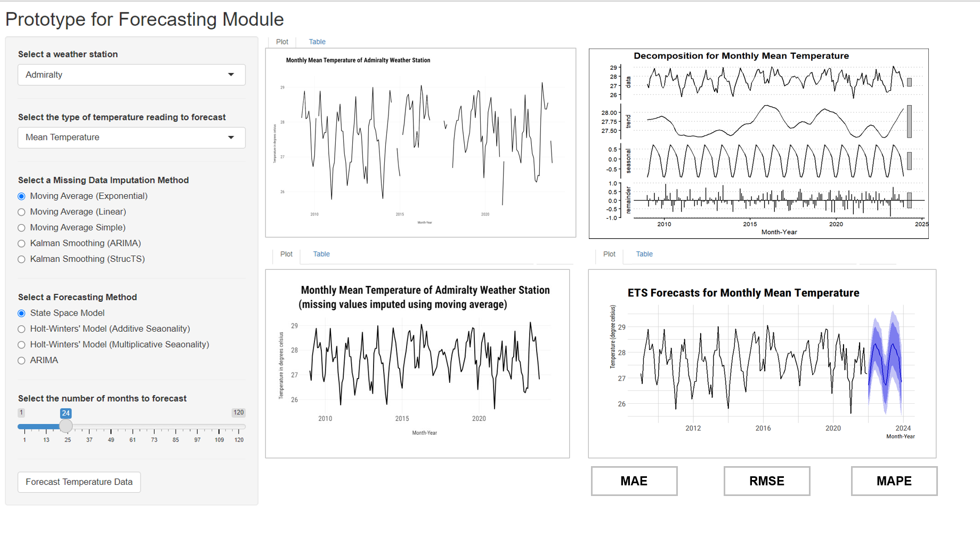The image size is (980, 544).
Task: Select Moving Average (Linear) imputation method
Action: tap(22, 212)
